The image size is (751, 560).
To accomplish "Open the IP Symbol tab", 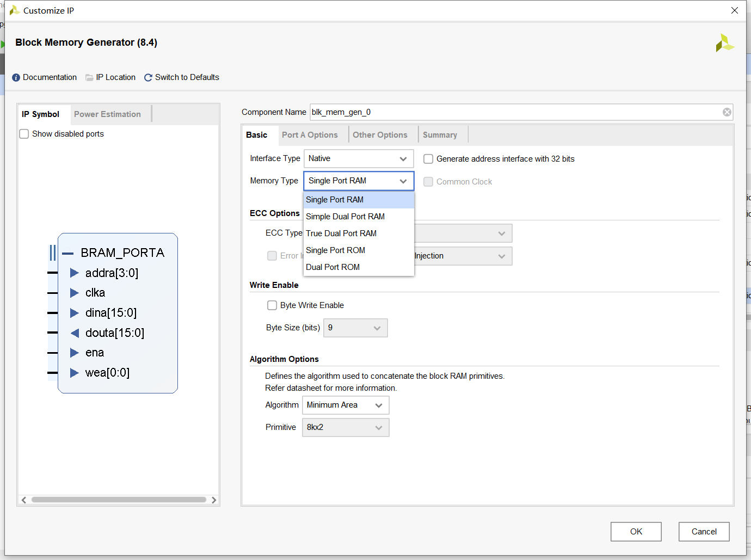I will pyautogui.click(x=41, y=114).
